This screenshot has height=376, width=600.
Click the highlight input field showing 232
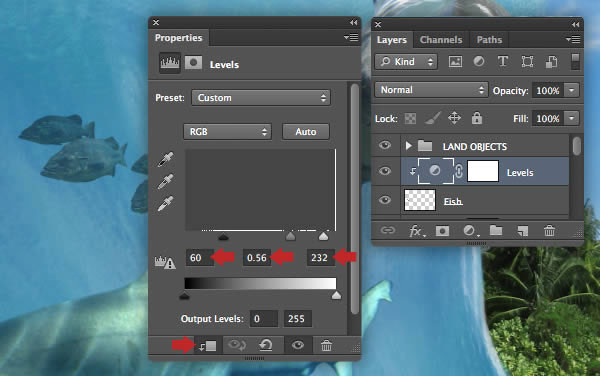(x=320, y=257)
